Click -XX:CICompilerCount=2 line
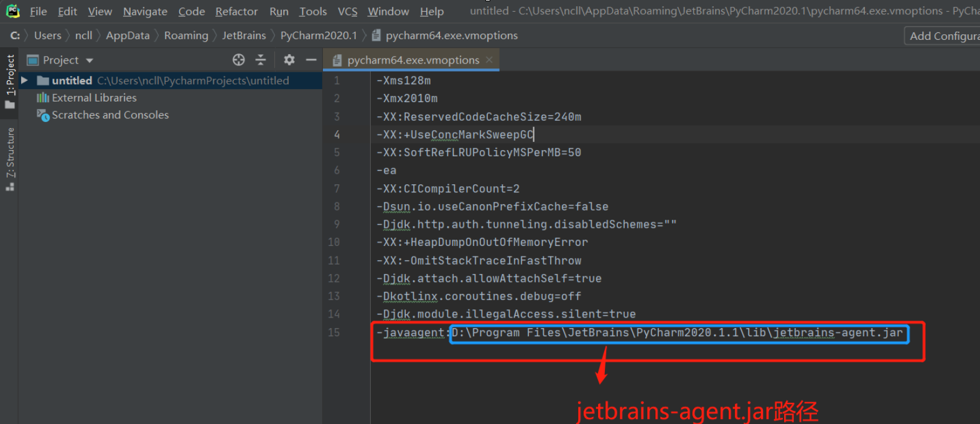This screenshot has height=424, width=980. pyautogui.click(x=448, y=189)
